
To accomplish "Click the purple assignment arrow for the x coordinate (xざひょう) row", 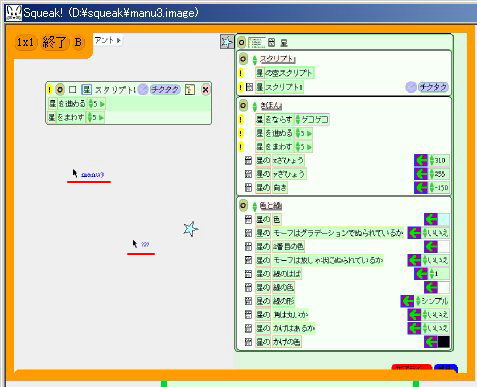I will (x=421, y=160).
